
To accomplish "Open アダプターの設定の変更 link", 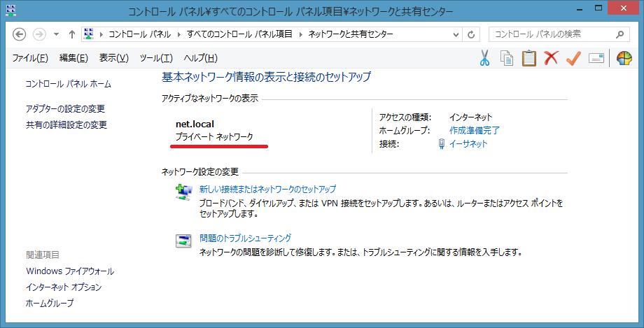I will (x=65, y=109).
